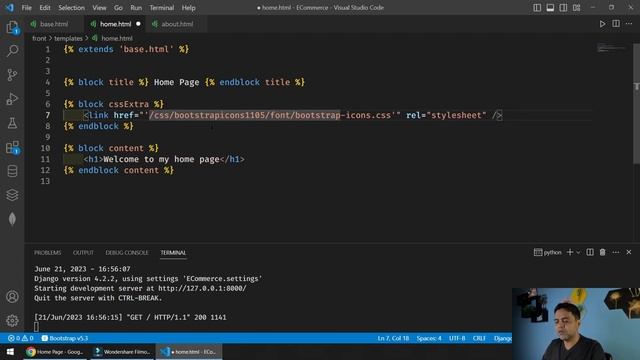Open the stacked layers sidebar icon

[x=12, y=195]
